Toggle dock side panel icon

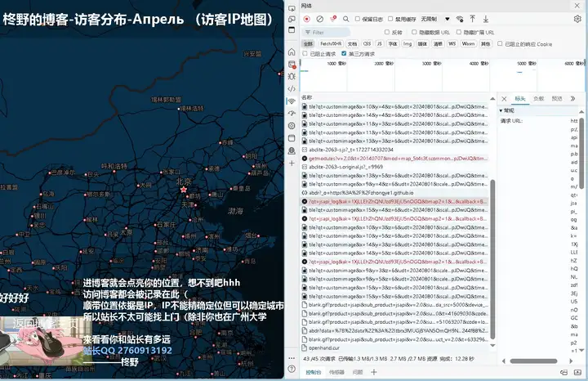292,30
